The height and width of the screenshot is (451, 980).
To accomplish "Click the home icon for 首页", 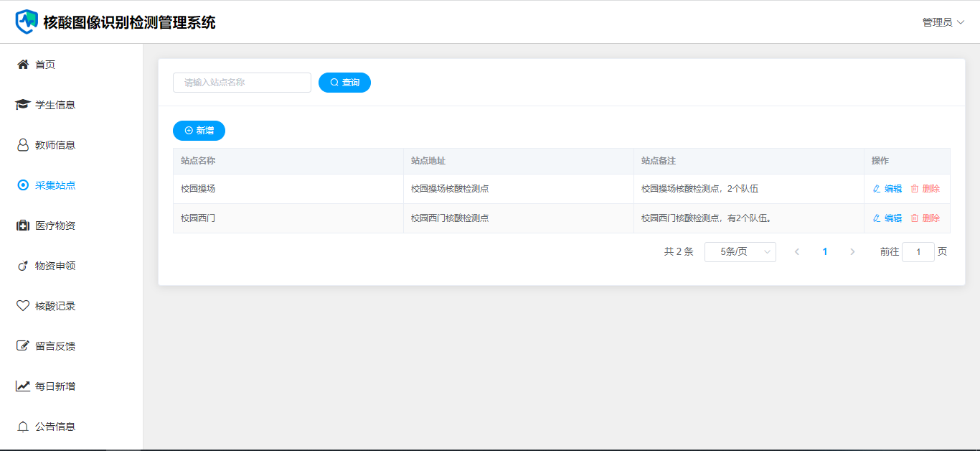I will [23, 65].
